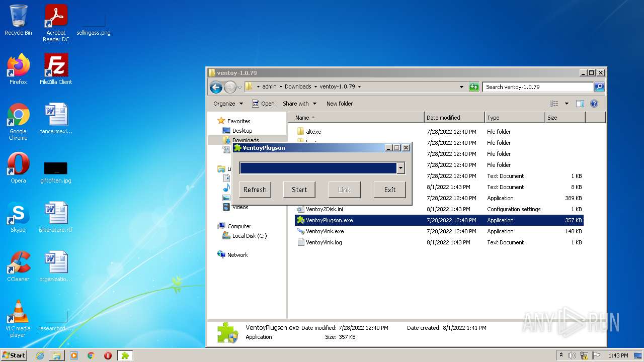
Task: Open the Windows Explorer taskbar button
Action: [57, 355]
